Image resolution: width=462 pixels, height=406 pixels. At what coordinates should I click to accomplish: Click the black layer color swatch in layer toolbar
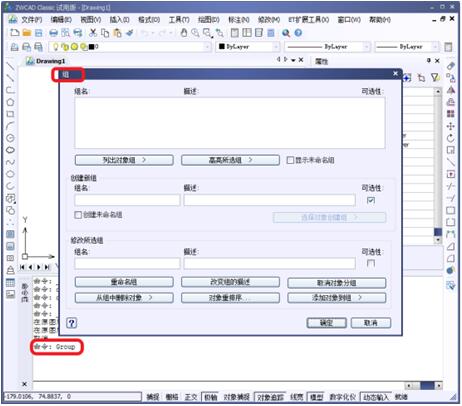tap(91, 47)
